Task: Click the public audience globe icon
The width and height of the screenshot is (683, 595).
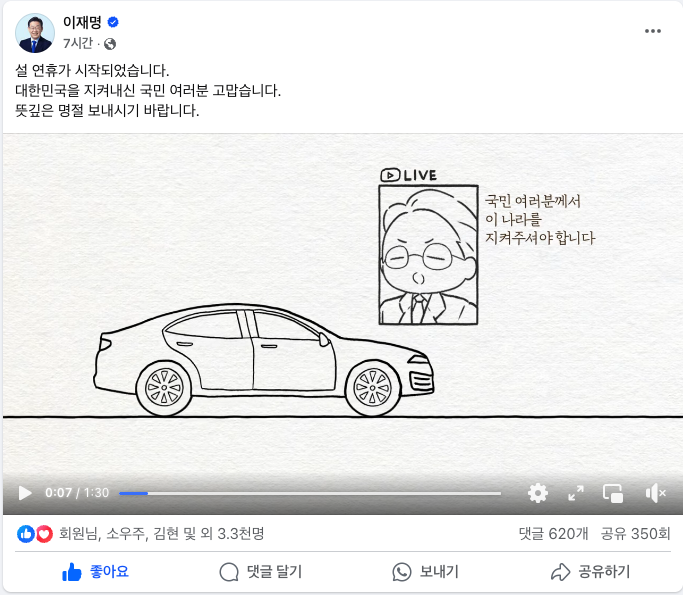Action: click(110, 44)
